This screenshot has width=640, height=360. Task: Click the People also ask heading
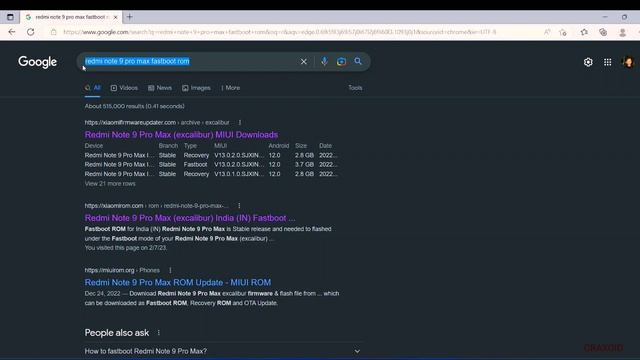click(x=117, y=333)
